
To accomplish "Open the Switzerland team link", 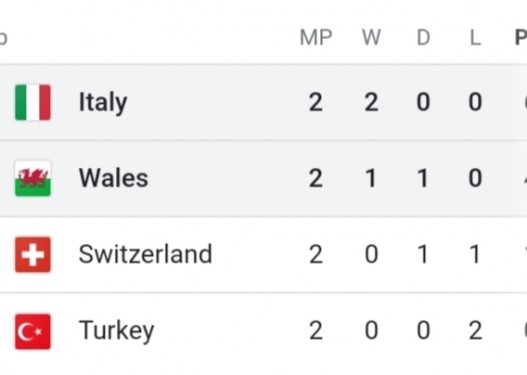I will tap(145, 254).
